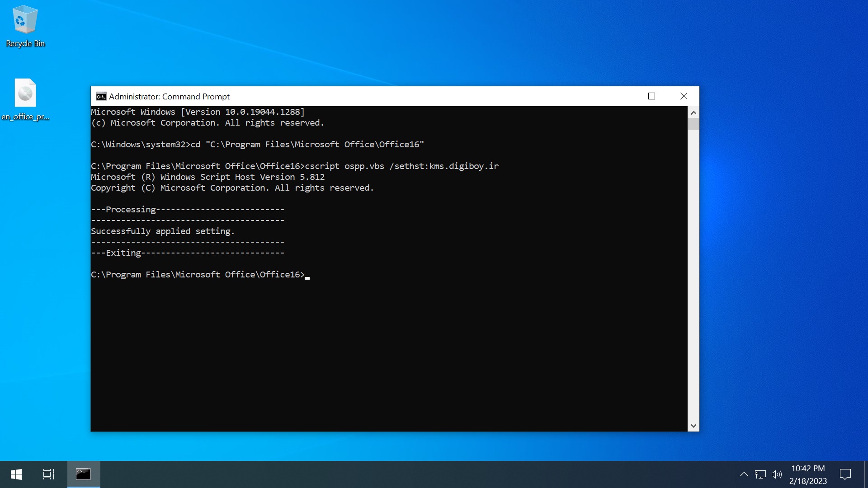This screenshot has height=488, width=868.
Task: Open the network status tray icon
Action: pos(760,474)
